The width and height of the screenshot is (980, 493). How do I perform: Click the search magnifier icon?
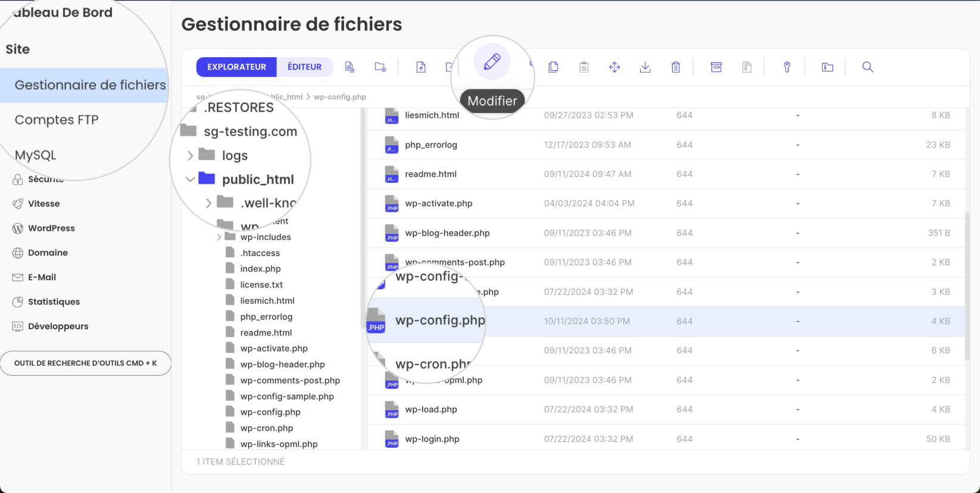[868, 67]
